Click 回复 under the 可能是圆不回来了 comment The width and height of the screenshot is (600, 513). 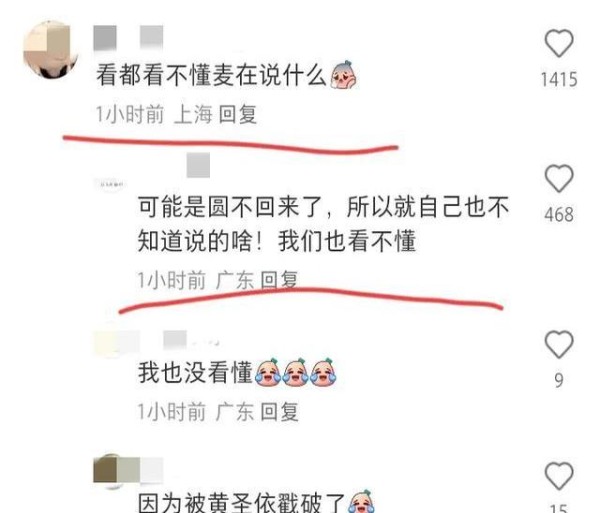(x=279, y=280)
